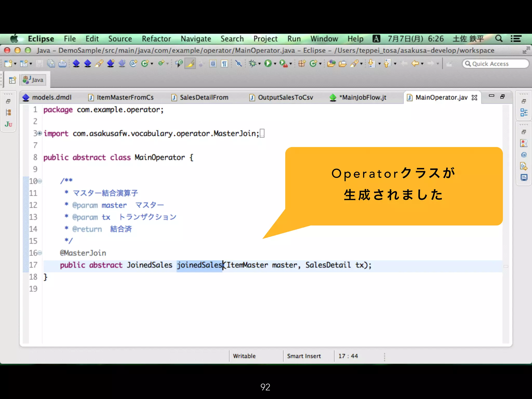532x399 pixels.
Task: Toggle Show Whitespace Characters pilcrow button
Action: [224, 64]
